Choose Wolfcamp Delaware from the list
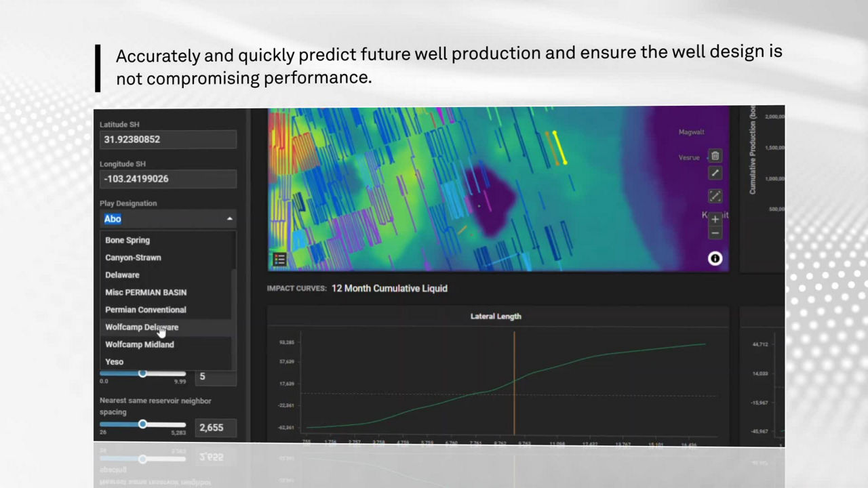 tap(142, 327)
